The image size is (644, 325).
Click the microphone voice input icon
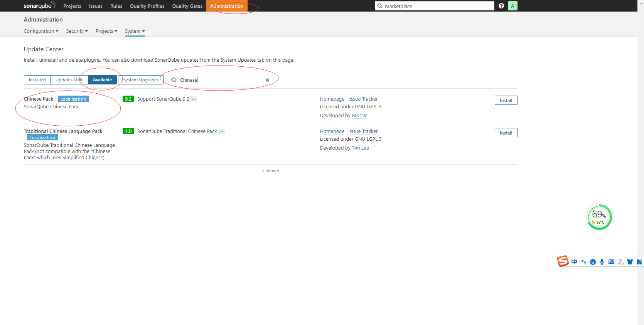click(602, 262)
